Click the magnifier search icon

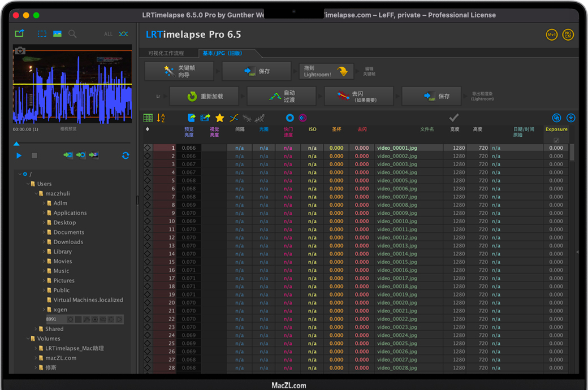click(x=72, y=34)
